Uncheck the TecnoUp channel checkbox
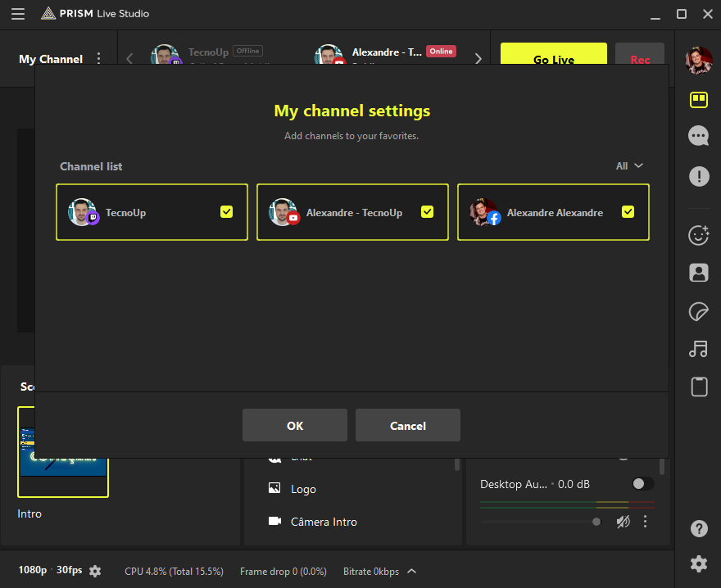721x588 pixels. [x=226, y=212]
